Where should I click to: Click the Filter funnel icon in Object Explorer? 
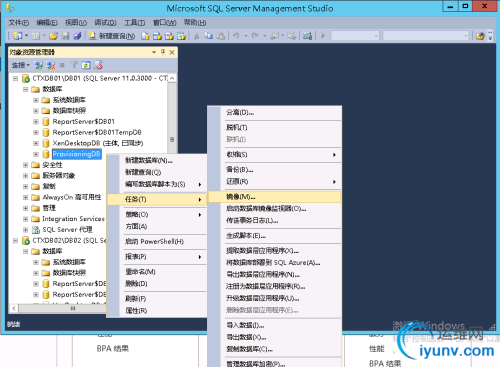(74, 65)
